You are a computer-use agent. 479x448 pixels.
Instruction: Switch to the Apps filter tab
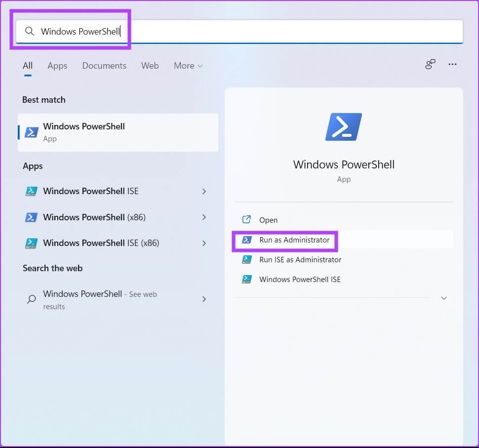[x=57, y=66]
